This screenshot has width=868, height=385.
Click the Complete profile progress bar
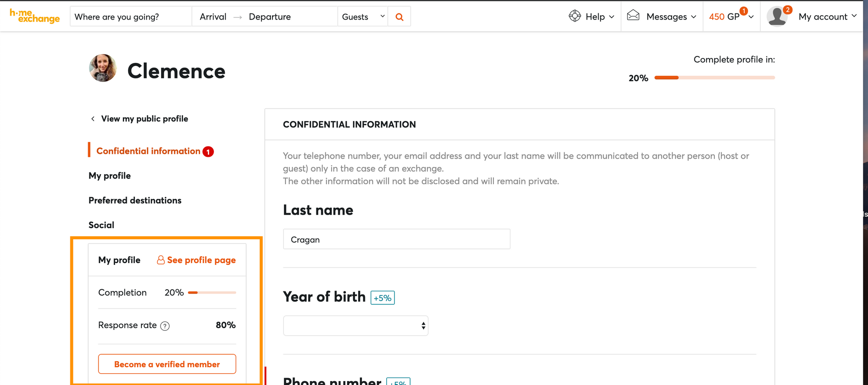[714, 78]
